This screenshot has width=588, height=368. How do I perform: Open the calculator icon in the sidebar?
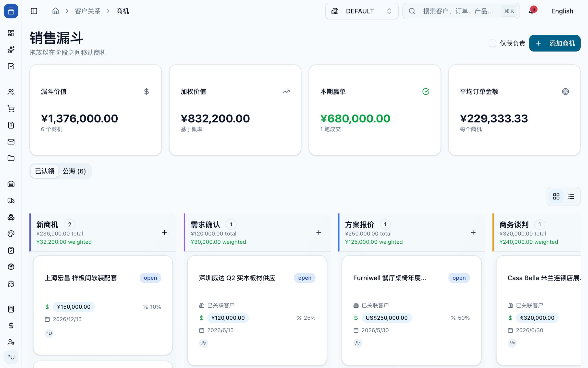point(11,309)
